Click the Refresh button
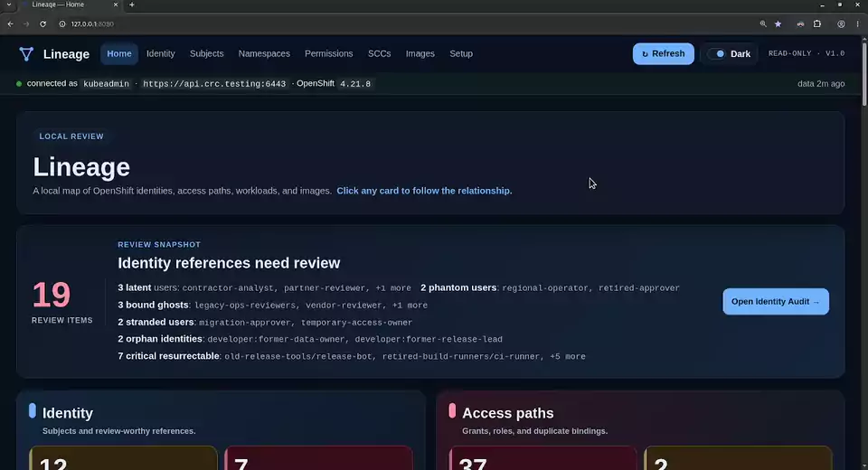This screenshot has width=868, height=470. point(663,53)
